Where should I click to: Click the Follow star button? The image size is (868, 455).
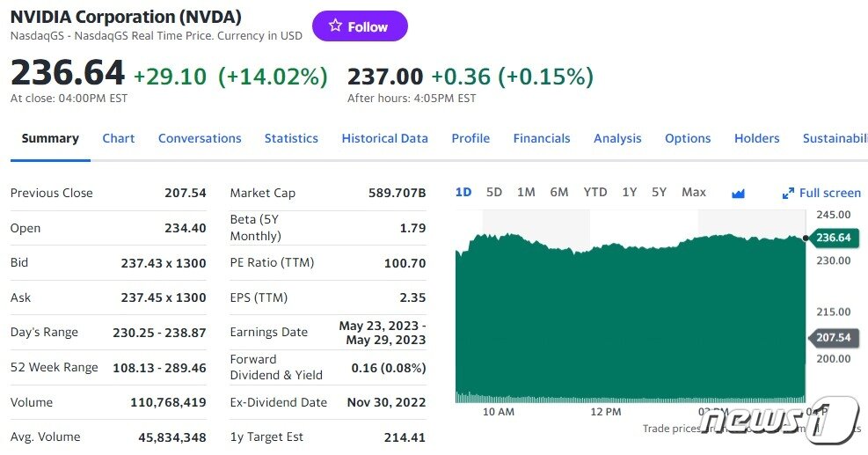(x=360, y=26)
